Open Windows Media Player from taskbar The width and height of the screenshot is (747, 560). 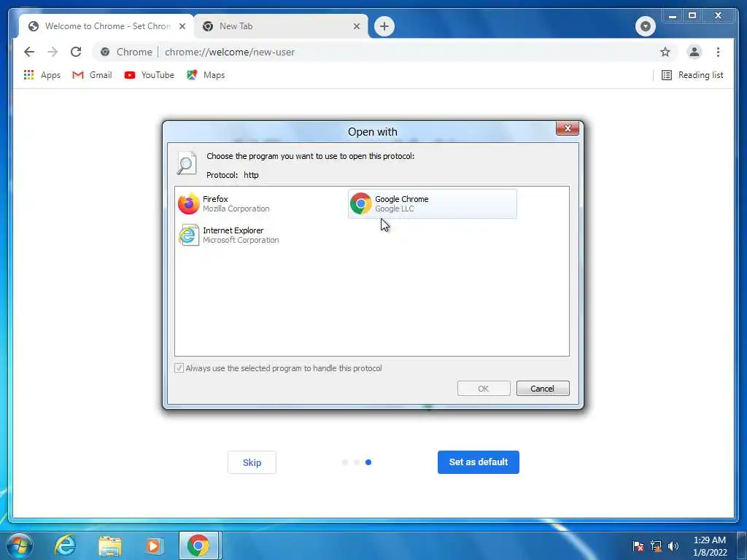(x=154, y=545)
